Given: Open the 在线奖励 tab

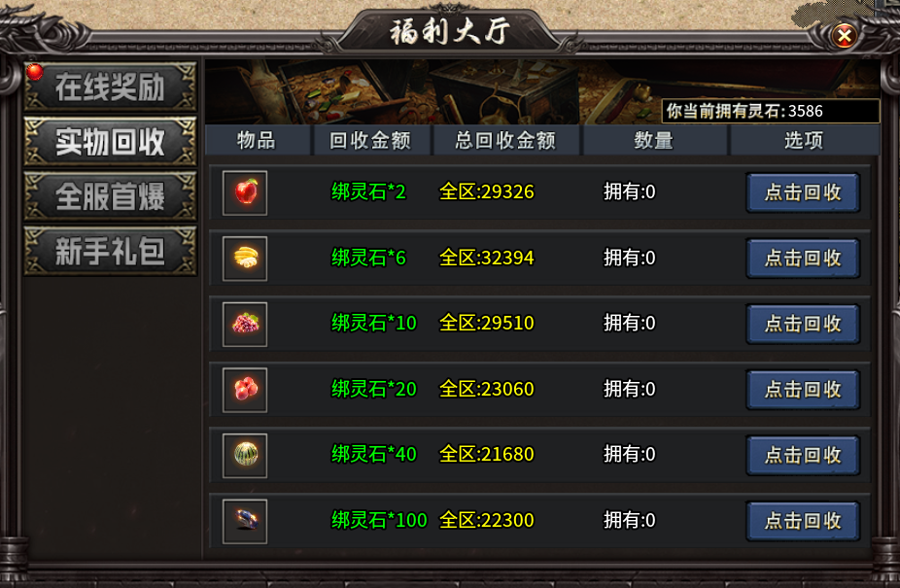Looking at the screenshot, I should click(x=110, y=87).
